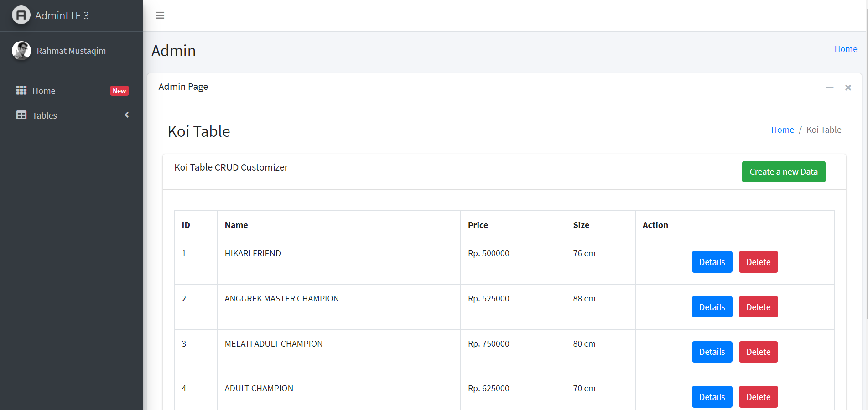Toggle the sidebar with hamburger icon
Image resolution: width=868 pixels, height=410 pixels.
click(x=160, y=16)
